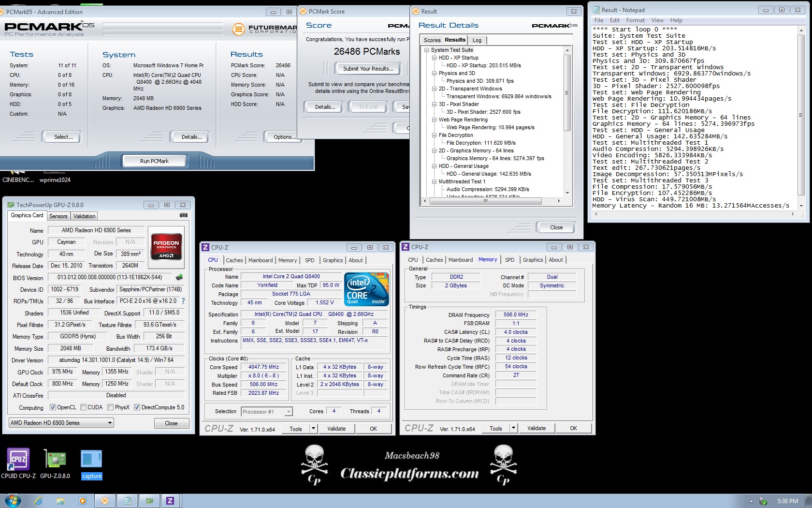Collapse the System Test Suite tree node

tap(427, 50)
